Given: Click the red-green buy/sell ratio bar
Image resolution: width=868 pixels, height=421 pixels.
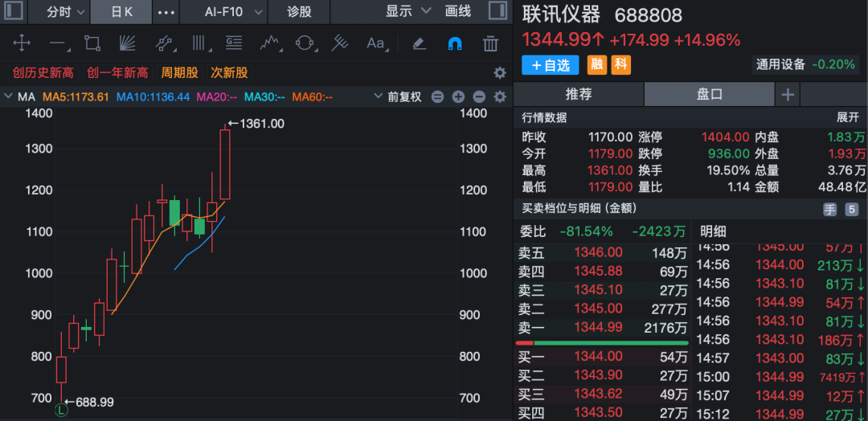Looking at the screenshot, I should point(602,343).
